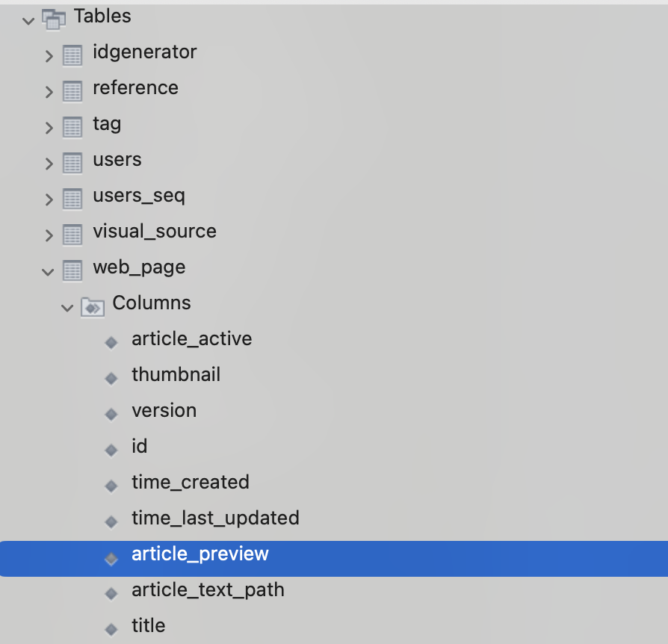Image resolution: width=668 pixels, height=644 pixels.
Task: Click the visual_source table icon
Action: tap(72, 235)
